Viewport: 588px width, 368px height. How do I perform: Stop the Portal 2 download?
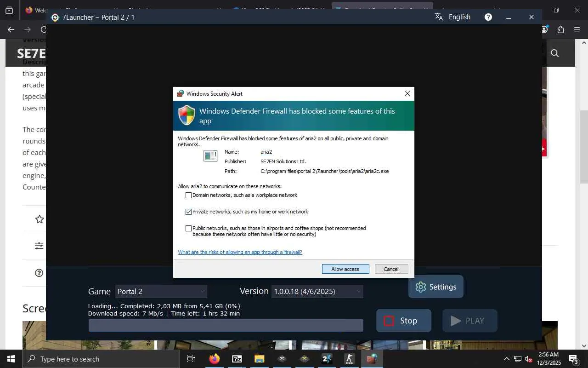click(404, 321)
